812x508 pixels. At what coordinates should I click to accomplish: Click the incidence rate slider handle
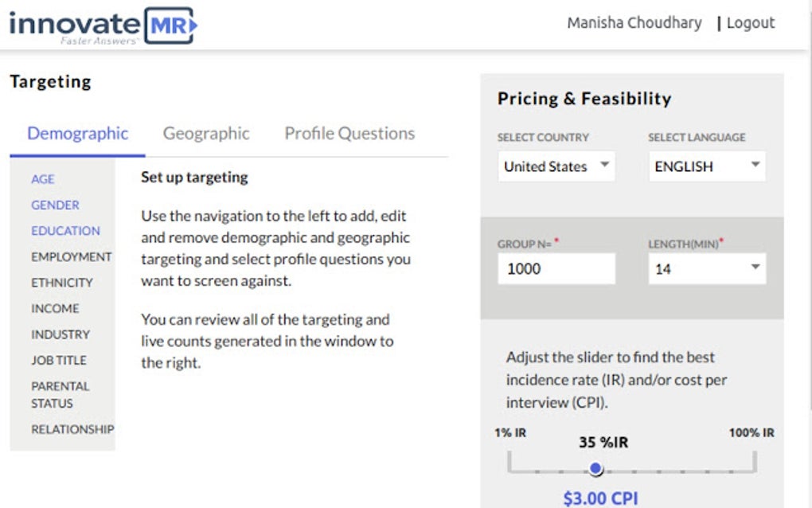pyautogui.click(x=594, y=470)
